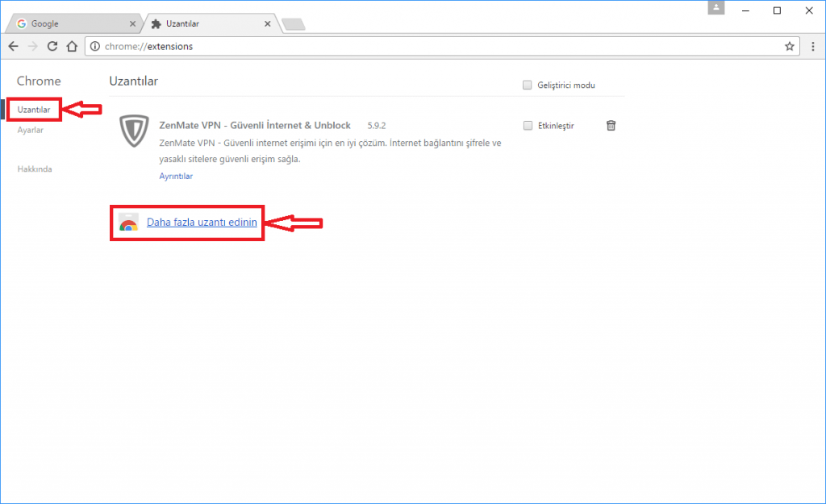Delete ZenMate VPN using the trash icon
Viewport: 826px width, 504px height.
tap(611, 125)
